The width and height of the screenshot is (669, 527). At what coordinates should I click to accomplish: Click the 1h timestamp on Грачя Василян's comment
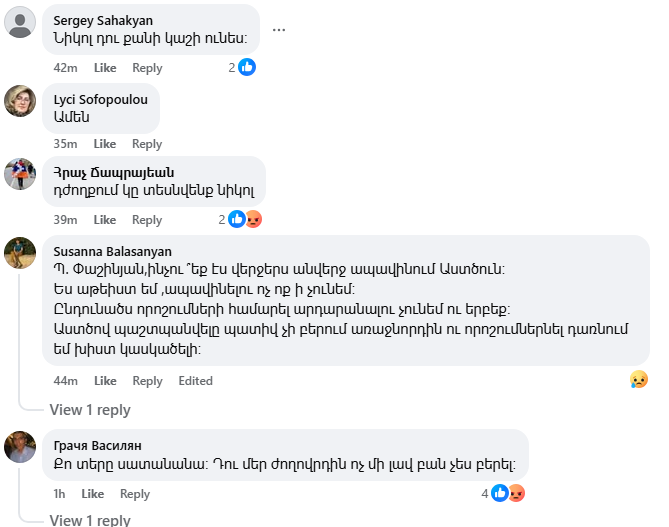[x=60, y=494]
